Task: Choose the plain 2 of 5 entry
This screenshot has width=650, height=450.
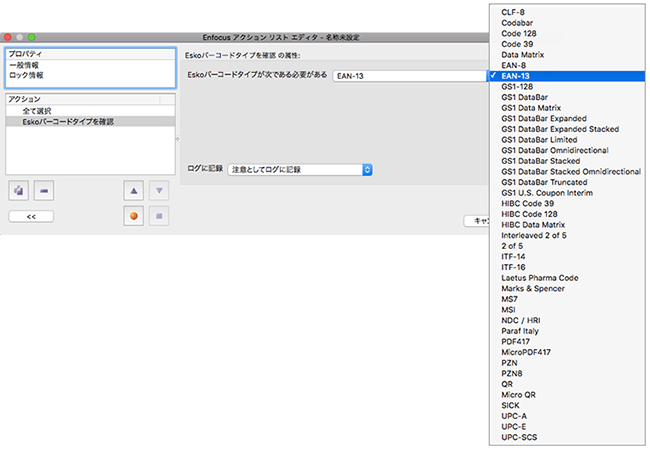Action: pos(567,246)
